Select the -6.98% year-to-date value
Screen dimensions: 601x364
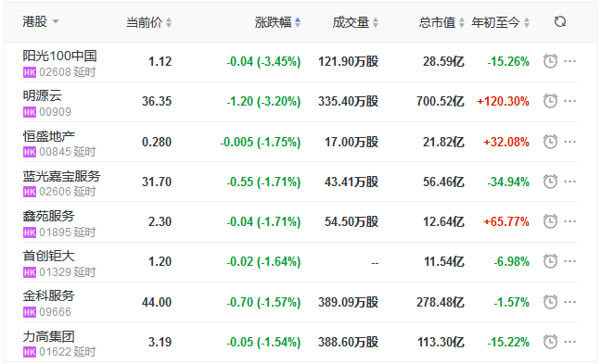point(511,261)
